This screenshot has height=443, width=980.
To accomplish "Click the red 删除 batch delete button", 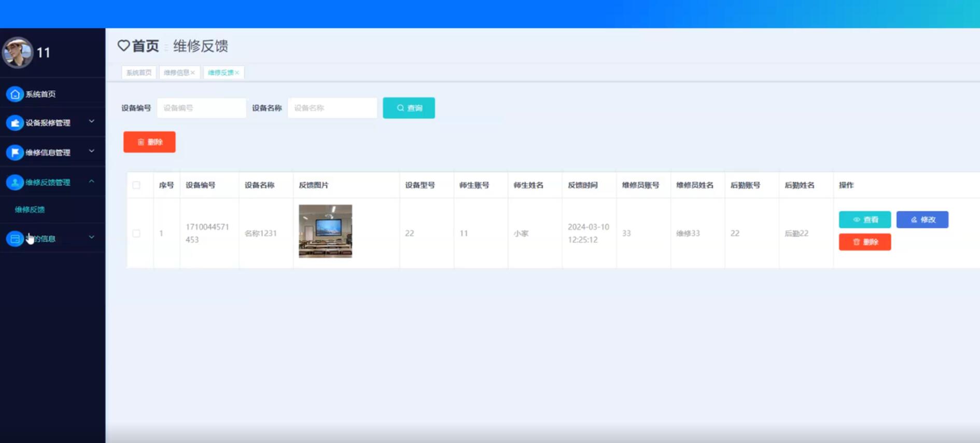I will pyautogui.click(x=149, y=142).
